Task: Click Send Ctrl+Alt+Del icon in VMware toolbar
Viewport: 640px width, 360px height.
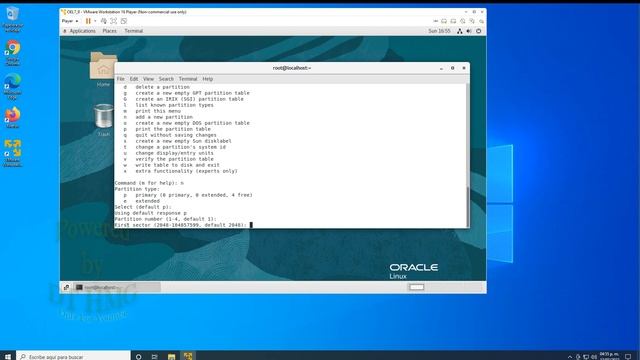Action: (x=104, y=21)
